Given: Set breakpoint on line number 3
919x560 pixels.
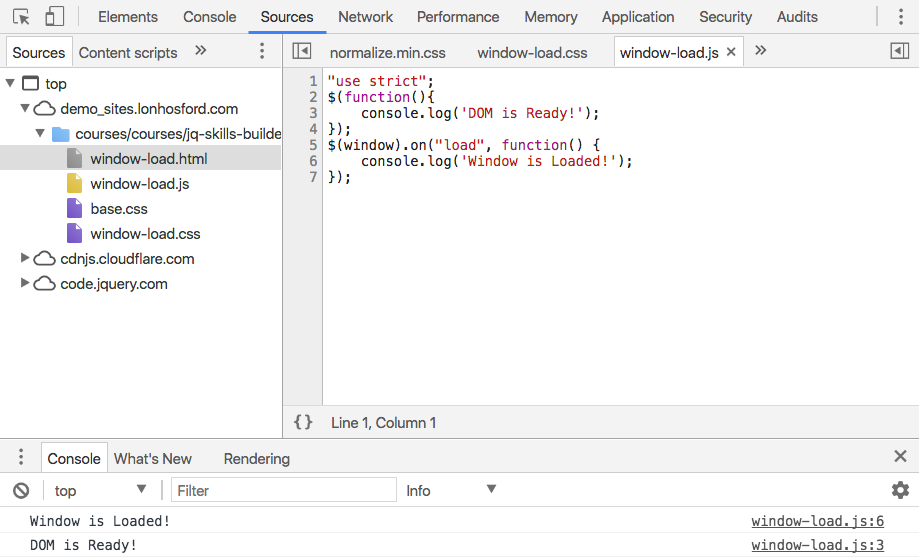Looking at the screenshot, I should 313,113.
